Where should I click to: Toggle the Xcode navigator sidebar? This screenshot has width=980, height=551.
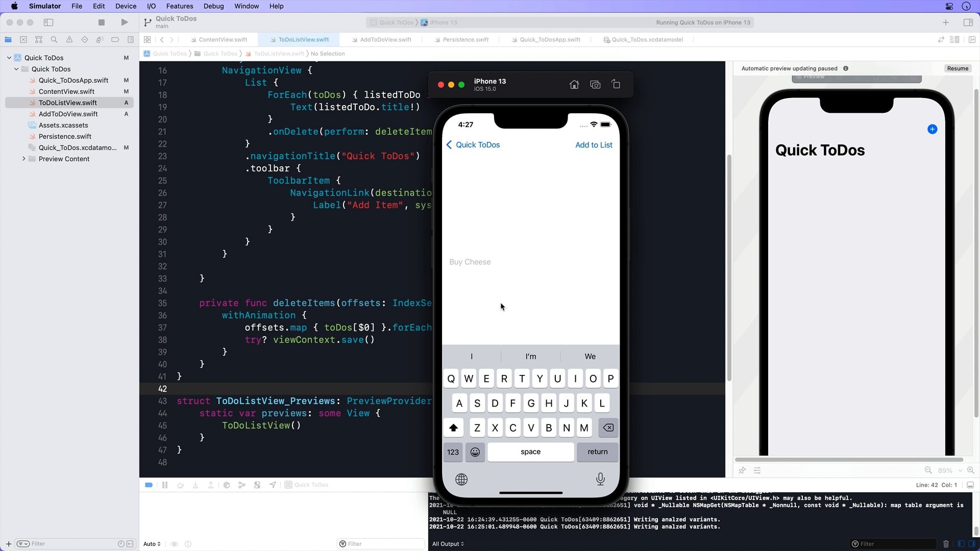pyautogui.click(x=48, y=22)
